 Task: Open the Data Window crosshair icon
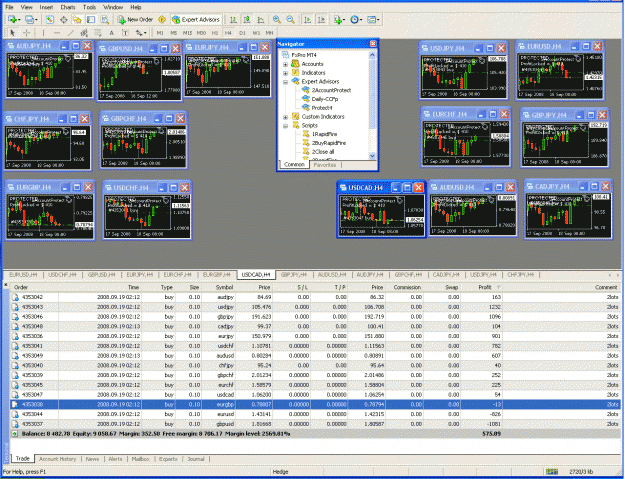click(63, 19)
